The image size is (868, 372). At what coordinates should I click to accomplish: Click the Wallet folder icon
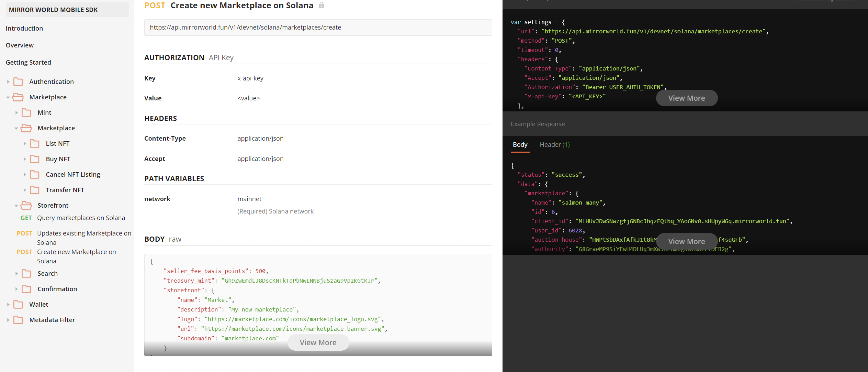coord(18,305)
